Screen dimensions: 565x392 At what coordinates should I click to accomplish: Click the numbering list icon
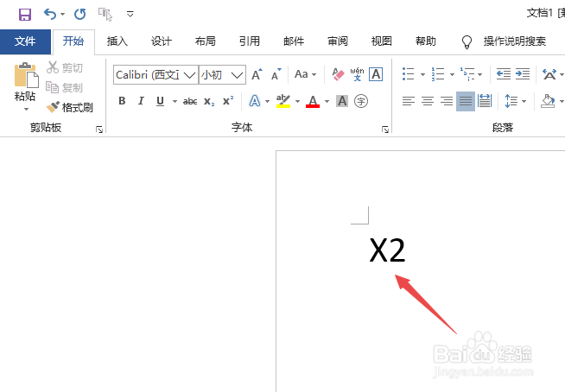pos(438,74)
